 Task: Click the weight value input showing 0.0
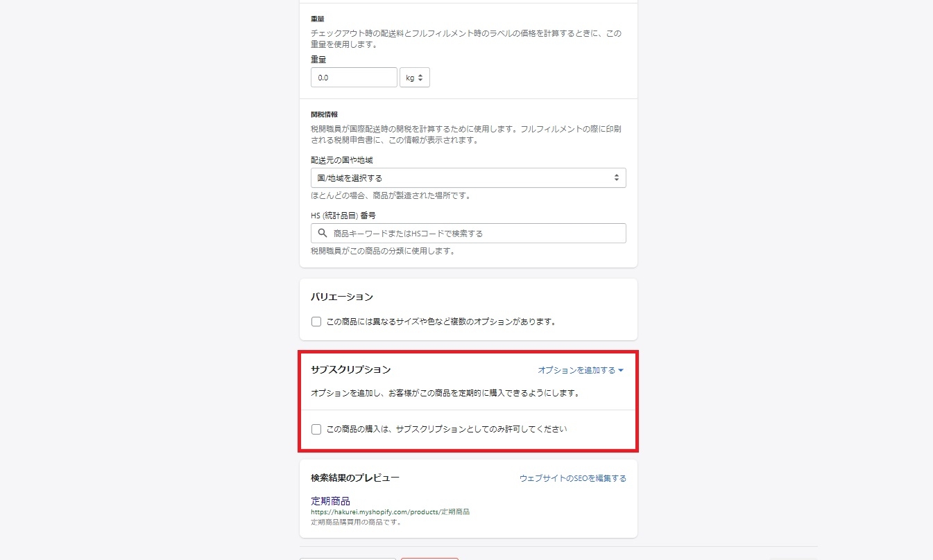[354, 78]
